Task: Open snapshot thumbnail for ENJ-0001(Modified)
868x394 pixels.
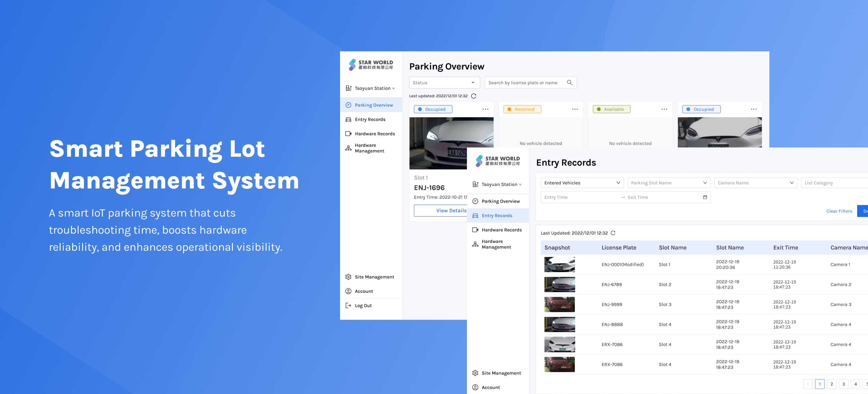Action: click(559, 265)
